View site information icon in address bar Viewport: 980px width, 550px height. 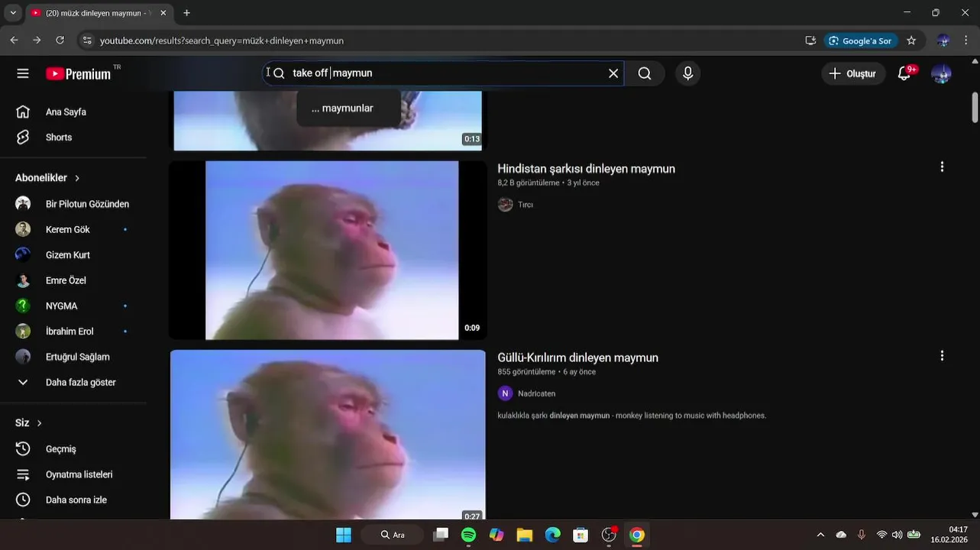point(87,40)
